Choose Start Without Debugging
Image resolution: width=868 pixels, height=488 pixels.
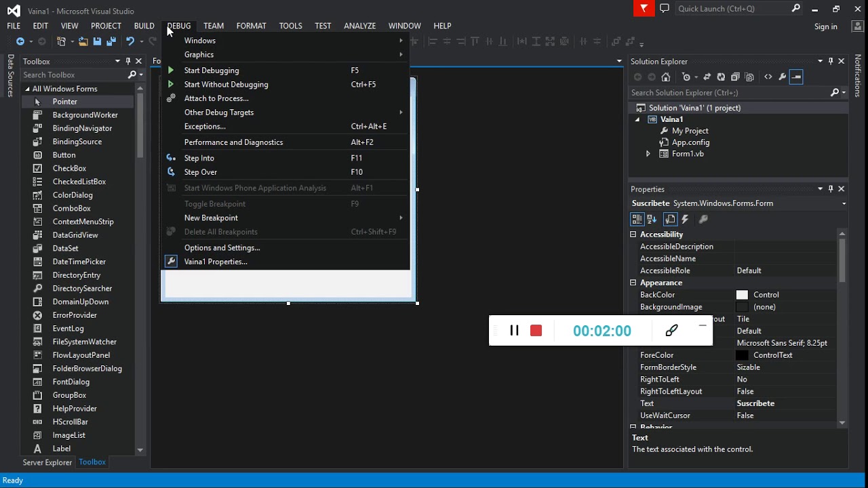click(285, 85)
